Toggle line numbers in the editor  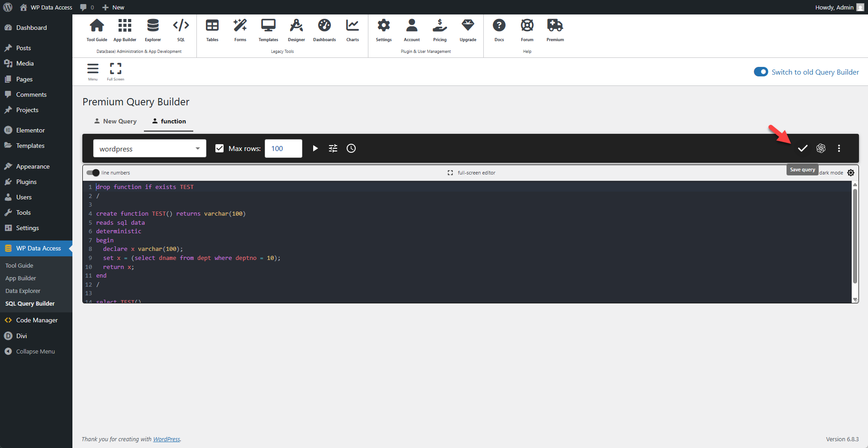[x=92, y=173]
